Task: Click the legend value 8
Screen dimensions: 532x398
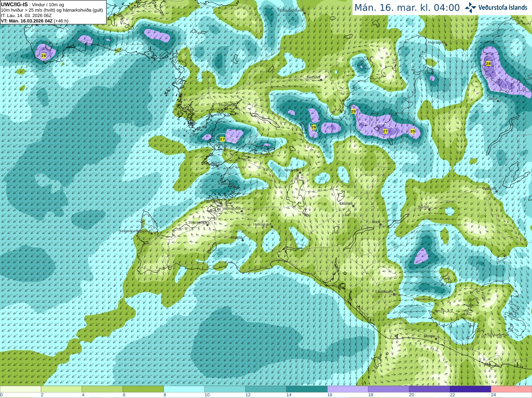Action: (165, 395)
